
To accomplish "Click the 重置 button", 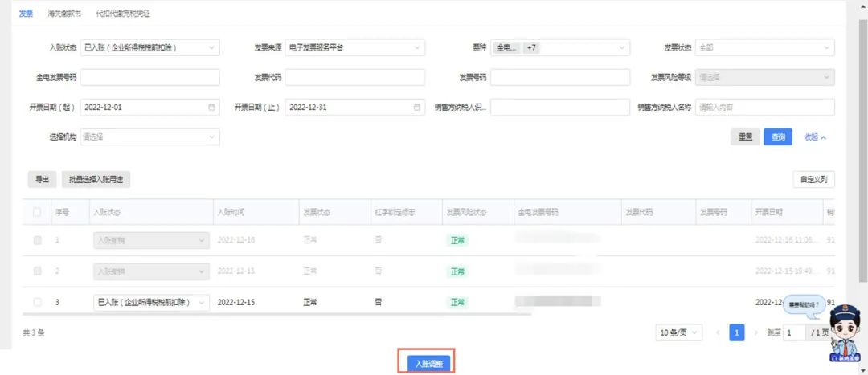I will coord(745,137).
